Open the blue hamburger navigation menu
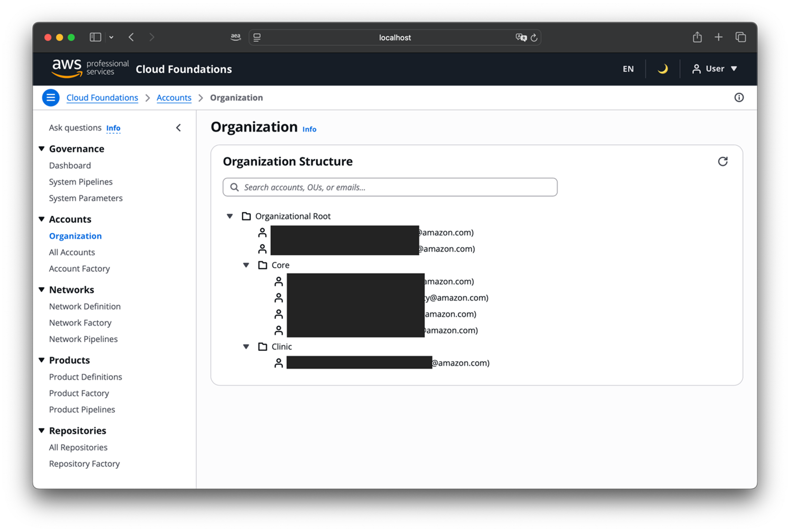The image size is (790, 532). click(x=51, y=98)
